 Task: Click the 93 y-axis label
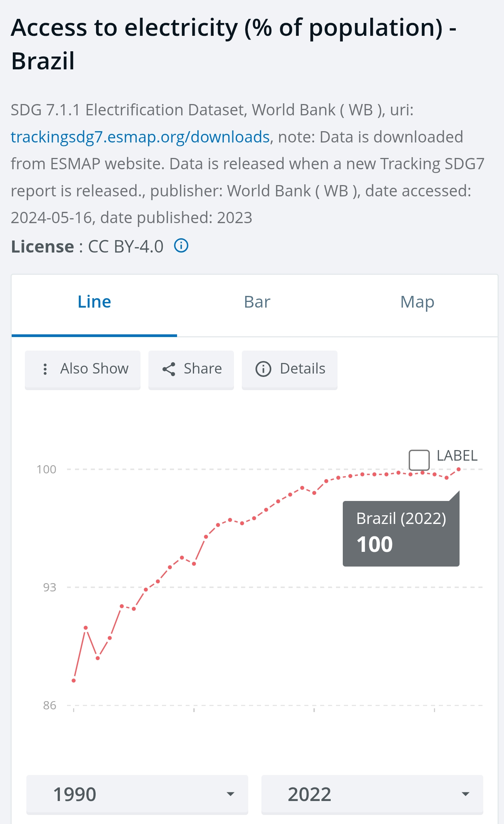[x=50, y=587]
